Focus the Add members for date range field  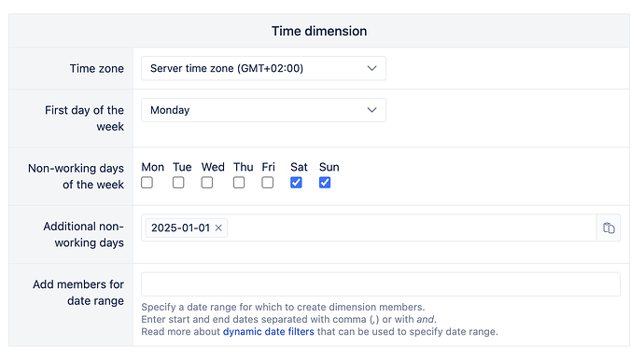pos(381,284)
